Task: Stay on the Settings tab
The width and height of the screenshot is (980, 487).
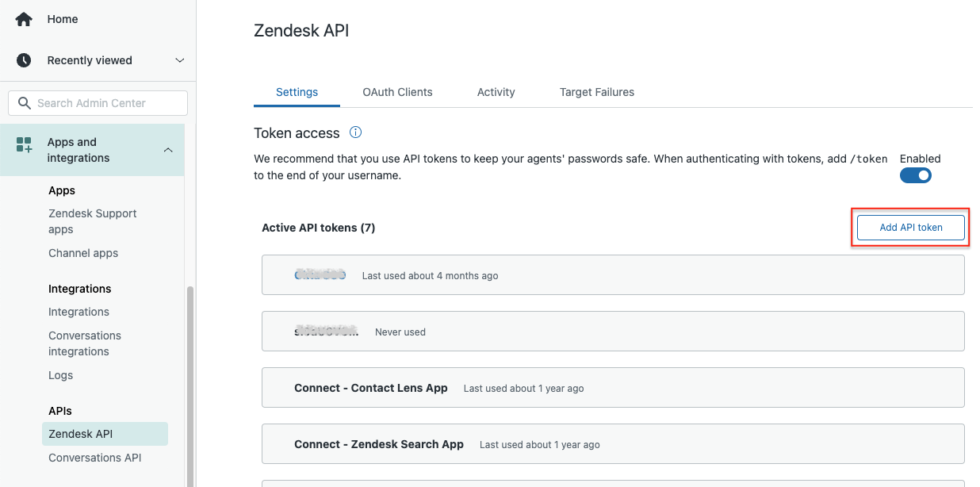Action: click(297, 92)
